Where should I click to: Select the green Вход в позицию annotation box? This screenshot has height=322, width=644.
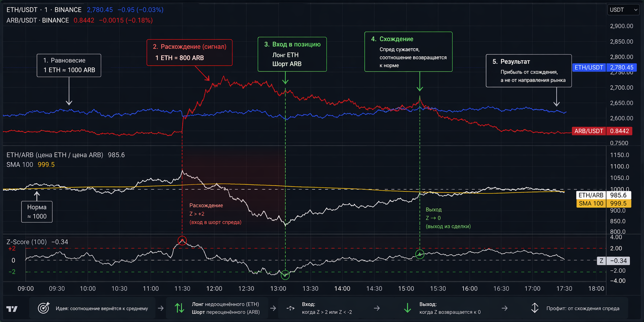[292, 54]
